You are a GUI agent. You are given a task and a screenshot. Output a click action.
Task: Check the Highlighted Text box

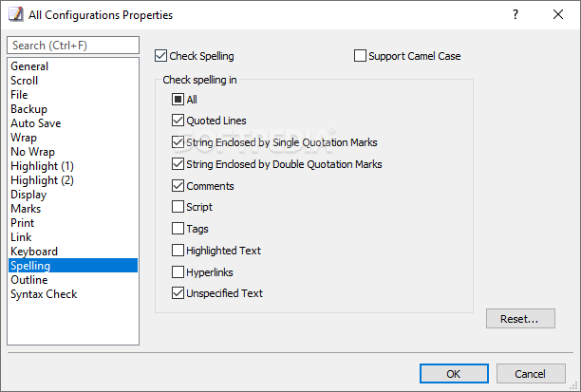(x=178, y=251)
